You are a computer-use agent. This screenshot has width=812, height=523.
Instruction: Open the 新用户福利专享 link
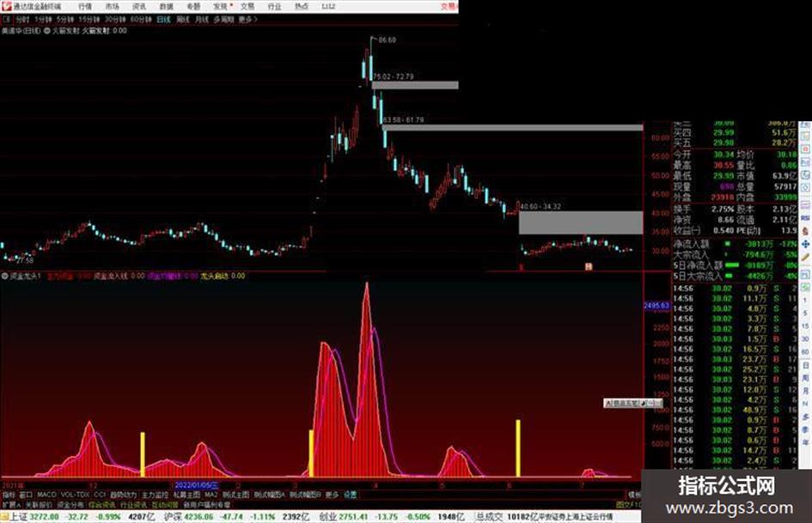point(206,504)
